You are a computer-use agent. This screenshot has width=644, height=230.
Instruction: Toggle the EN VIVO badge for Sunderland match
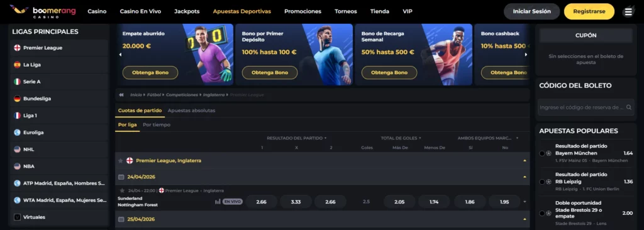pos(233,202)
